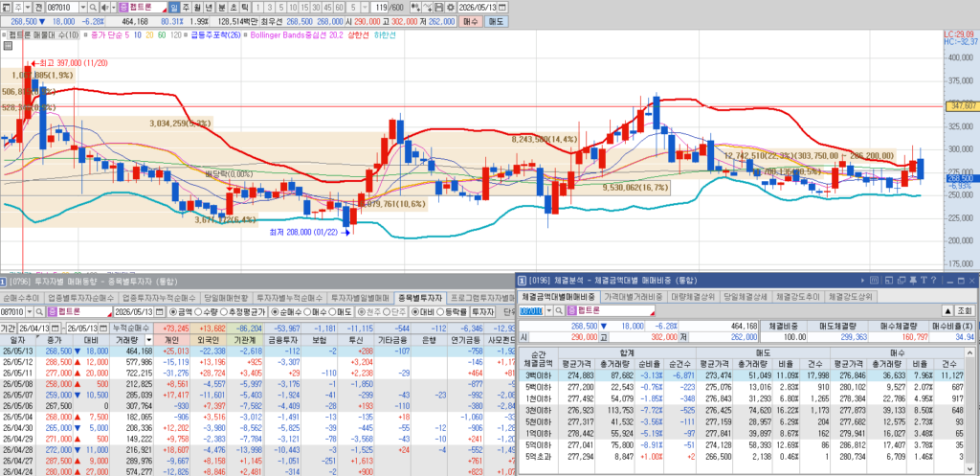
Task: Click the memo icon in analysis titlebar
Action: [874, 281]
